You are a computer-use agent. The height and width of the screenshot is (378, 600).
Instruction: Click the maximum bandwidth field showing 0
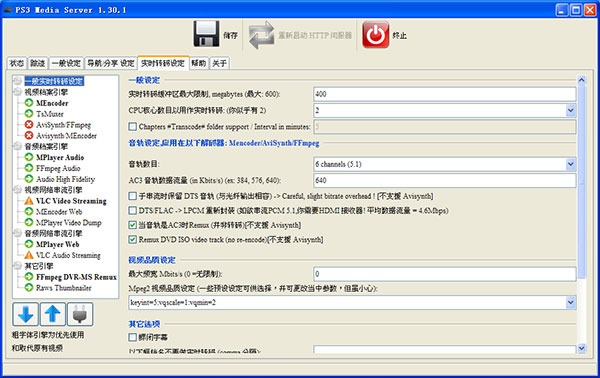coord(445,274)
